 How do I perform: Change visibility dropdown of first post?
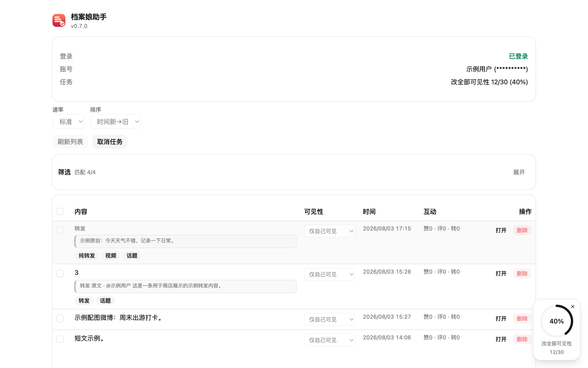[x=330, y=231]
